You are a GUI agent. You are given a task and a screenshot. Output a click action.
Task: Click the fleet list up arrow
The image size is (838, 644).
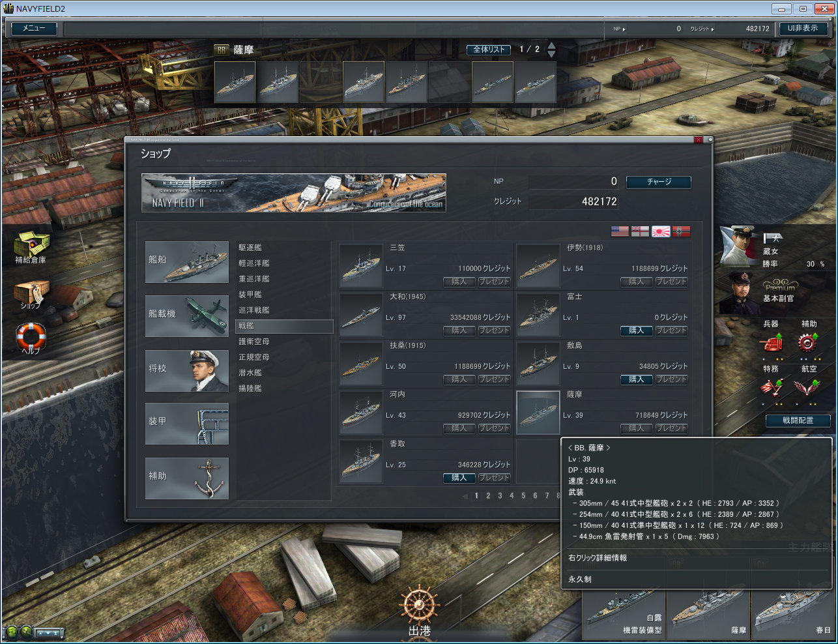[x=551, y=46]
